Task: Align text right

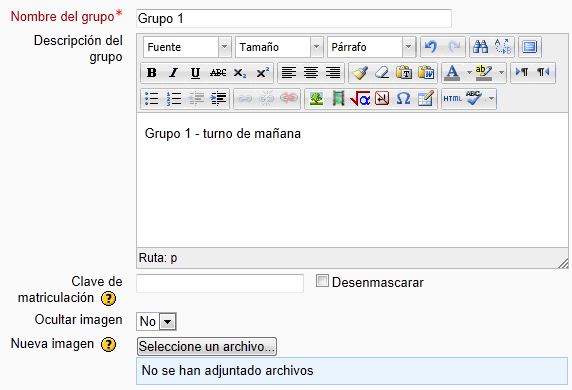Action: 333,73
